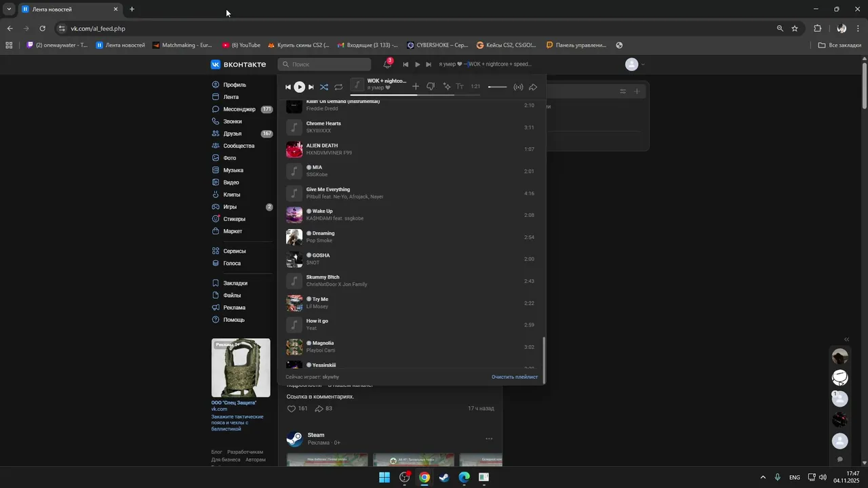Open the Steam advertiser link

click(316, 435)
